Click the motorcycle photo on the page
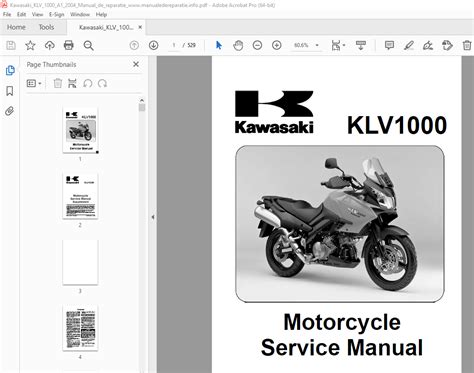 pyautogui.click(x=340, y=224)
